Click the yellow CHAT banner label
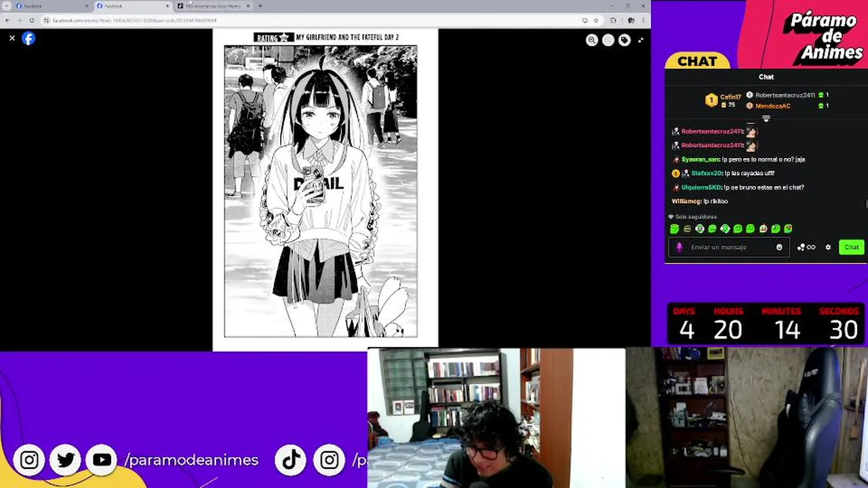This screenshot has height=488, width=868. click(697, 62)
